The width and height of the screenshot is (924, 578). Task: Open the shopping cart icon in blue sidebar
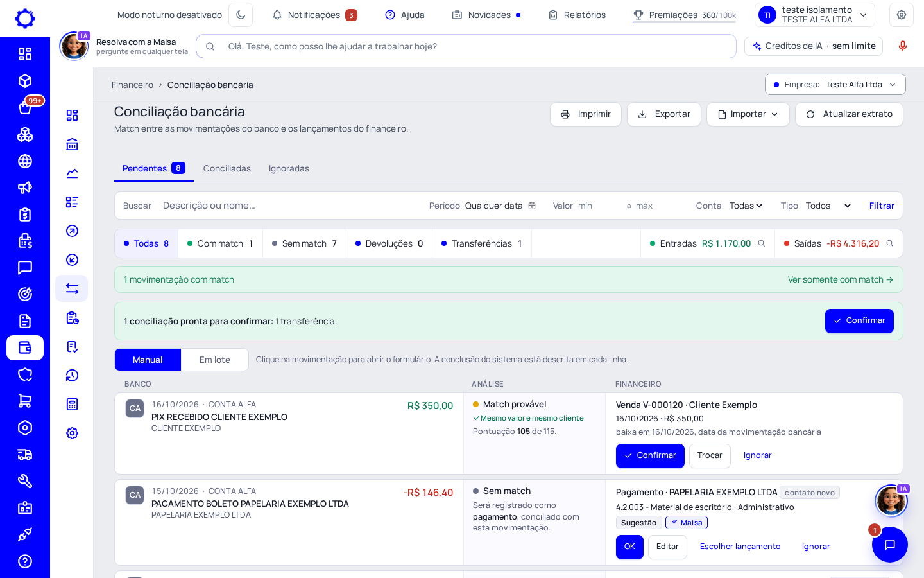point(25,401)
